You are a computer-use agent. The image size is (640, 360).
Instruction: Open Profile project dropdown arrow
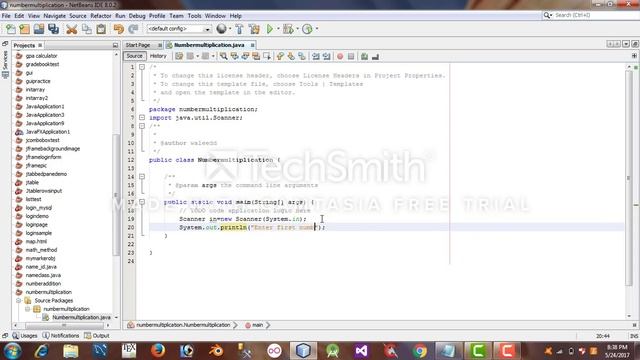pyautogui.click(x=317, y=29)
